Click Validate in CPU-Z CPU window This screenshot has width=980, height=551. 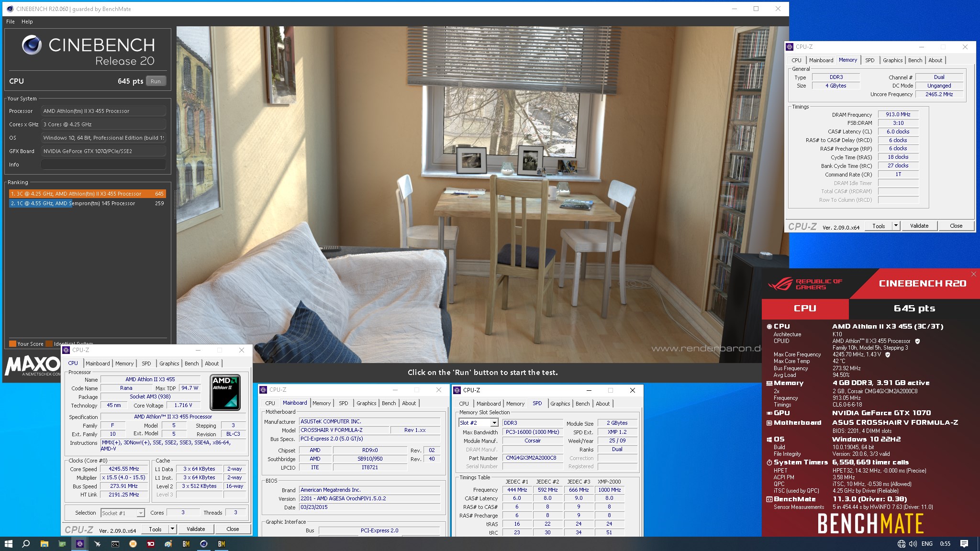click(x=196, y=529)
